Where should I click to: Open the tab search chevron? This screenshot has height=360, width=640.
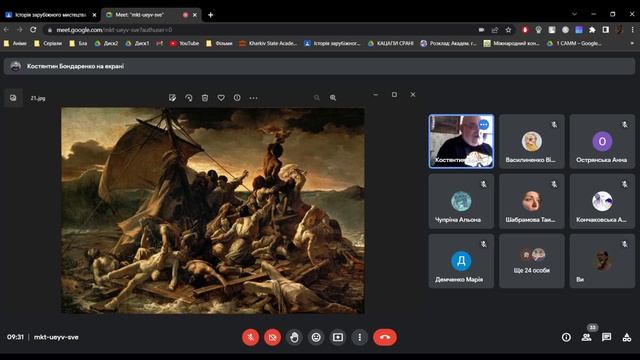(574, 14)
